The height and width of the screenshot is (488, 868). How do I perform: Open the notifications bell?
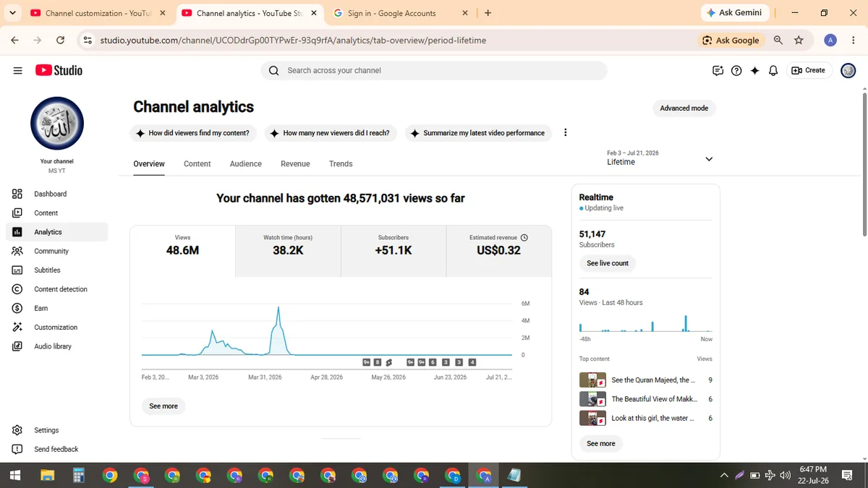coord(773,70)
